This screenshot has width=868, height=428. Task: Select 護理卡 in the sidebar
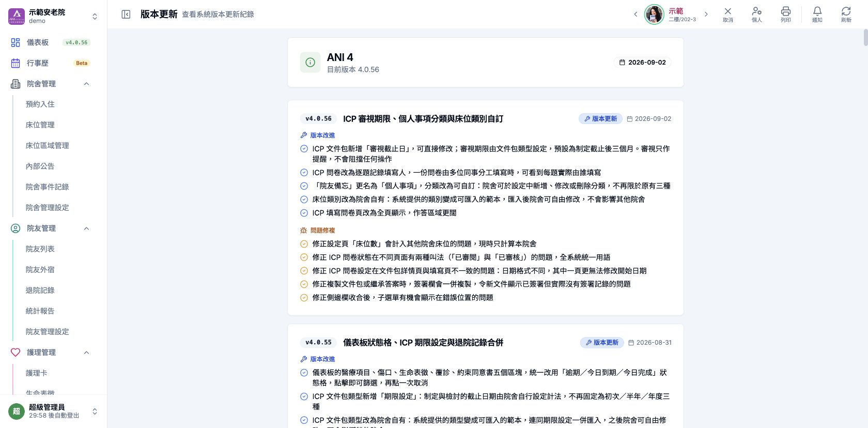point(37,373)
